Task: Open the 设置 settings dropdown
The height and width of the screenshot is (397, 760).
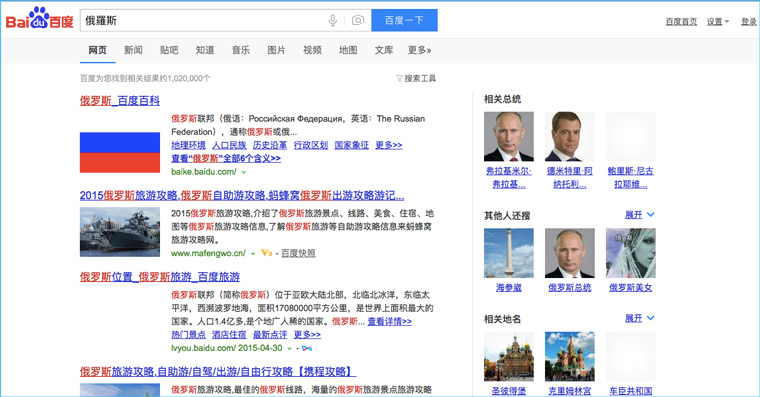Action: click(x=717, y=21)
